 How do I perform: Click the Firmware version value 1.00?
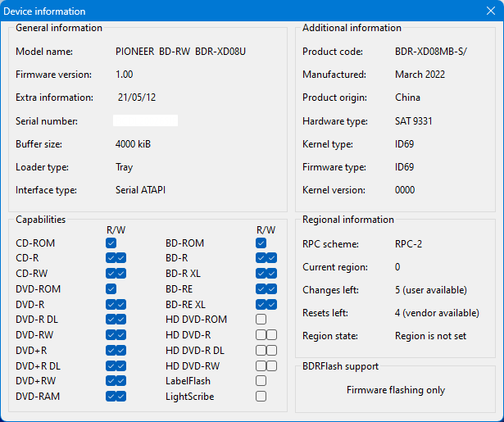124,75
